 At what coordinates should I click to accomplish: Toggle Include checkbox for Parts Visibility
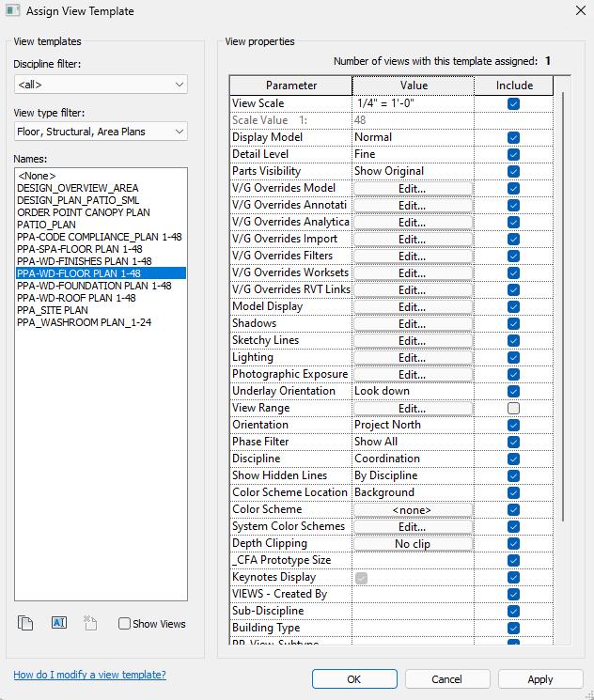point(513,171)
